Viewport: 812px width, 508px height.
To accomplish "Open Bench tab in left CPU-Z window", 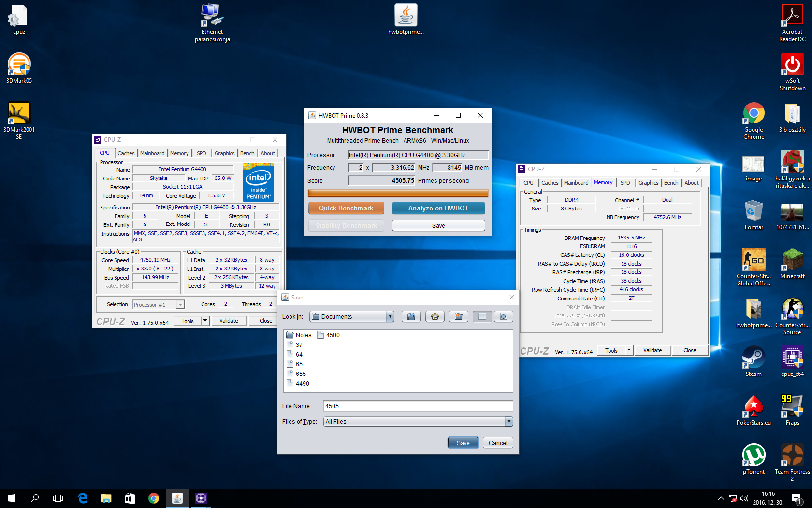I will [247, 153].
